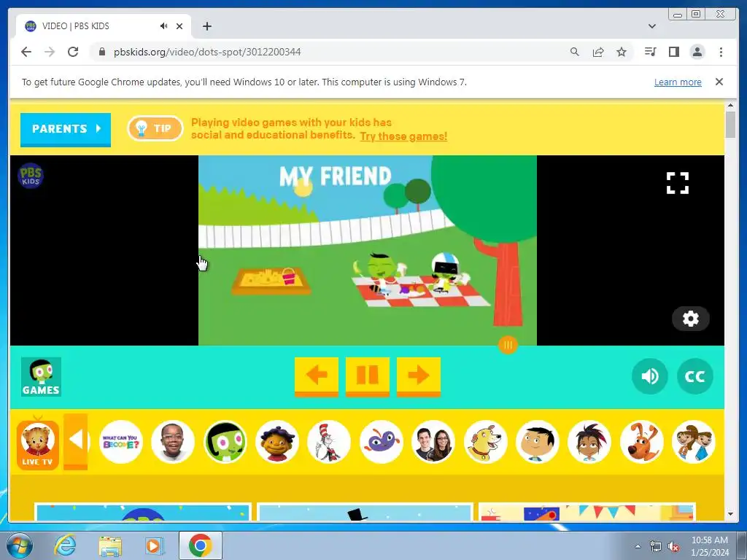Launch Internet Explorer from taskbar

pos(65,545)
